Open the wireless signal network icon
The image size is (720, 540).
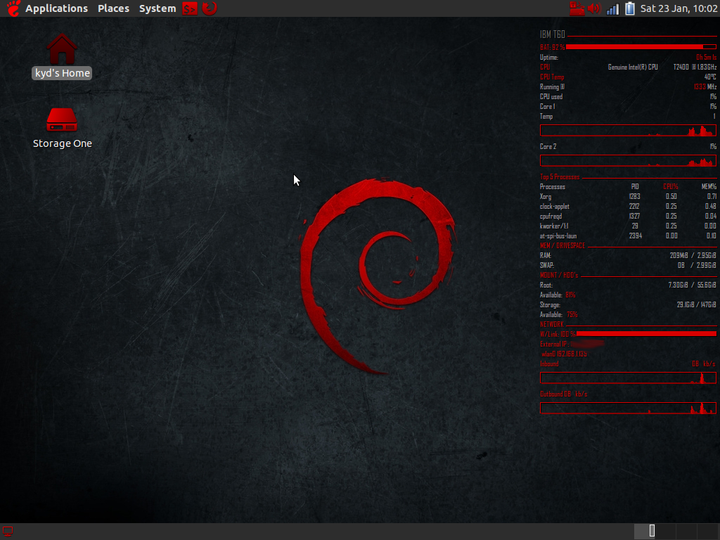(x=613, y=8)
